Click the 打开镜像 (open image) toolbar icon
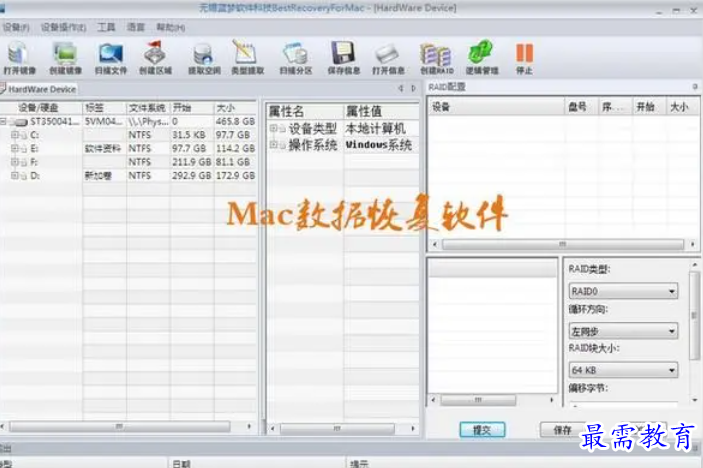 [18, 53]
